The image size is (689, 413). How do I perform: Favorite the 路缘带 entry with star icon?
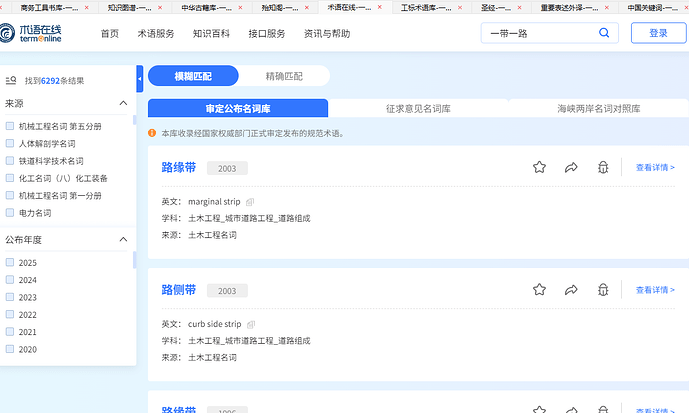tap(539, 167)
